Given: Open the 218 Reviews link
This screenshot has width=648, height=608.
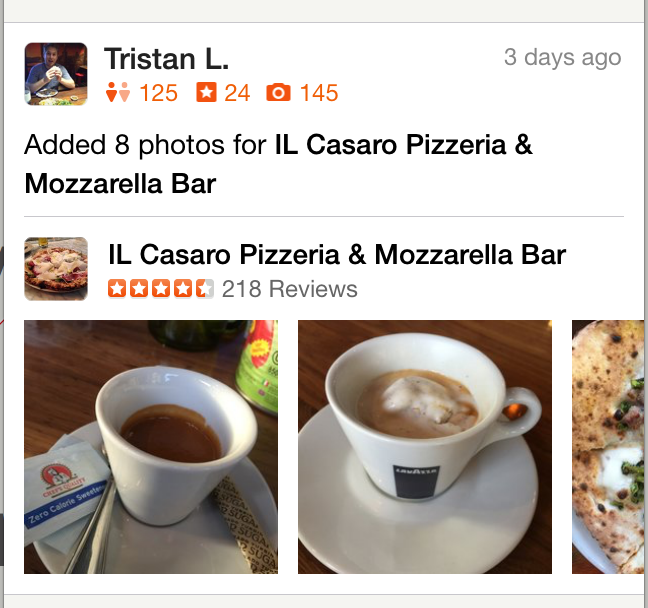Looking at the screenshot, I should pos(290,289).
